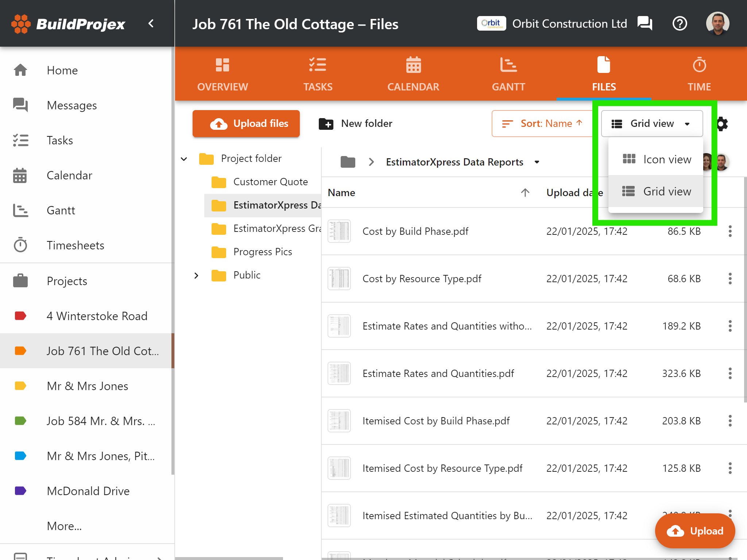Open EstimatorXpress Data Reports breadcrumb dropdown
747x560 pixels.
(x=537, y=162)
